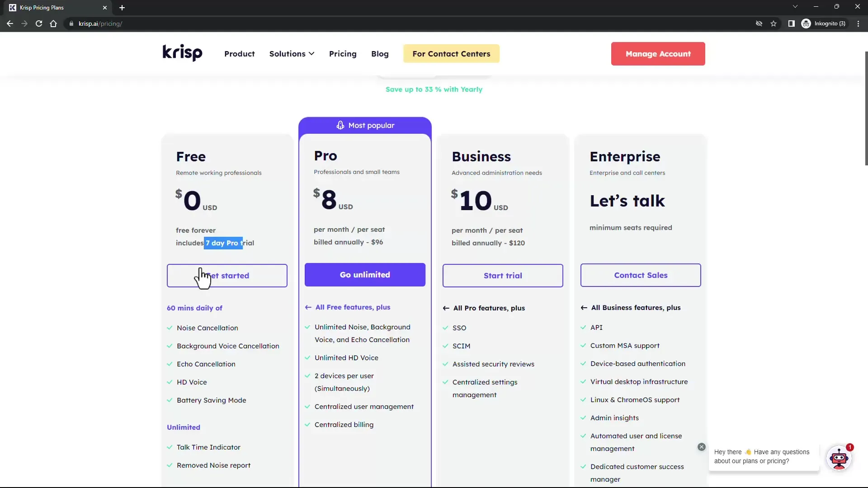The image size is (868, 488).
Task: Click the Inkognito profile icon
Action: [807, 23]
